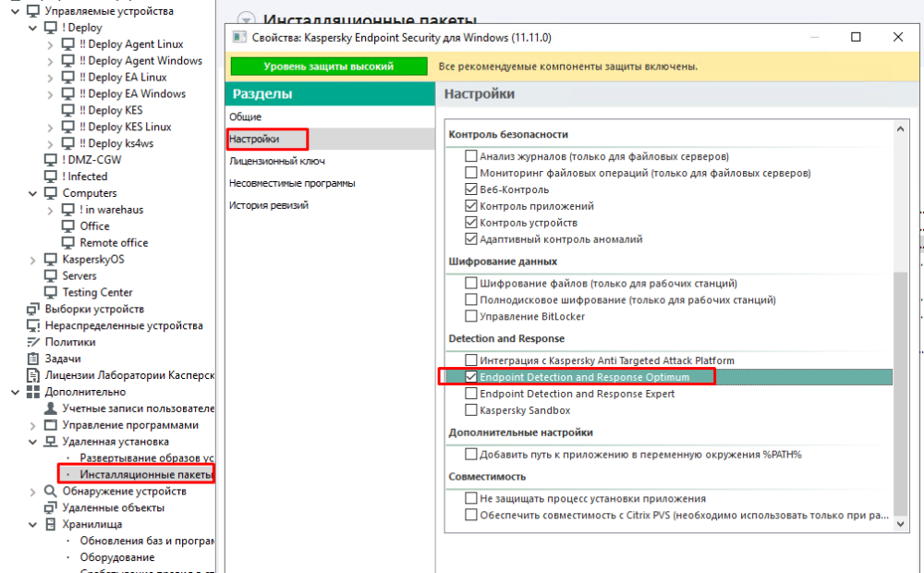Uncheck 'Контроль устройств' checkbox
924x573 pixels.
click(471, 222)
